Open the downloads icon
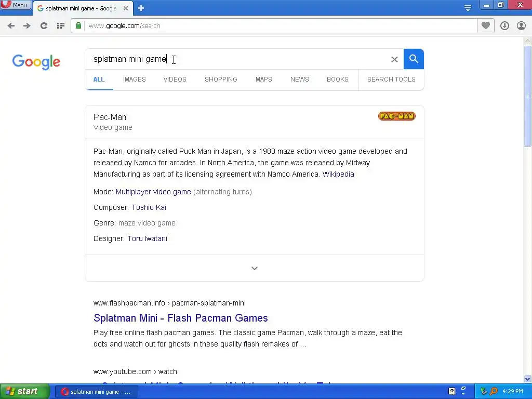 (504, 26)
